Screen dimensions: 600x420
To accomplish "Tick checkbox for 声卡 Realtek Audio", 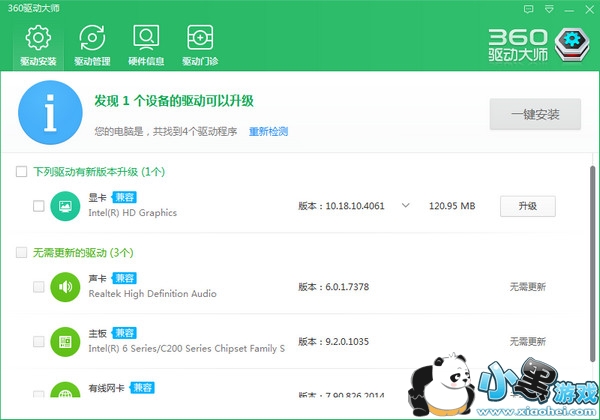I will (39, 287).
